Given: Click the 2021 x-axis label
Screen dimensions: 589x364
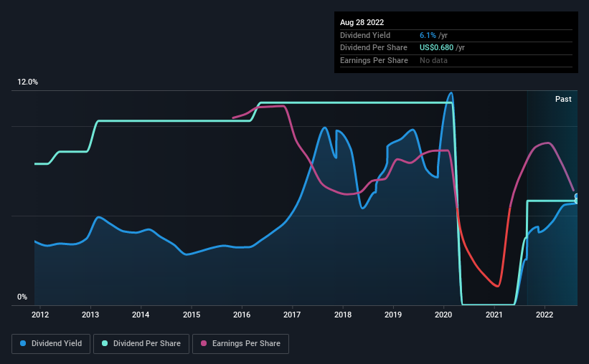Looking at the screenshot, I should point(494,315).
